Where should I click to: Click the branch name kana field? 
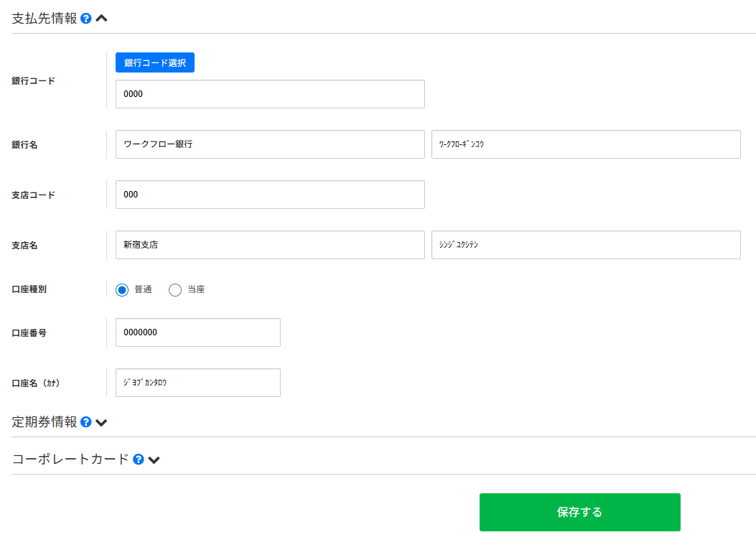(x=586, y=245)
